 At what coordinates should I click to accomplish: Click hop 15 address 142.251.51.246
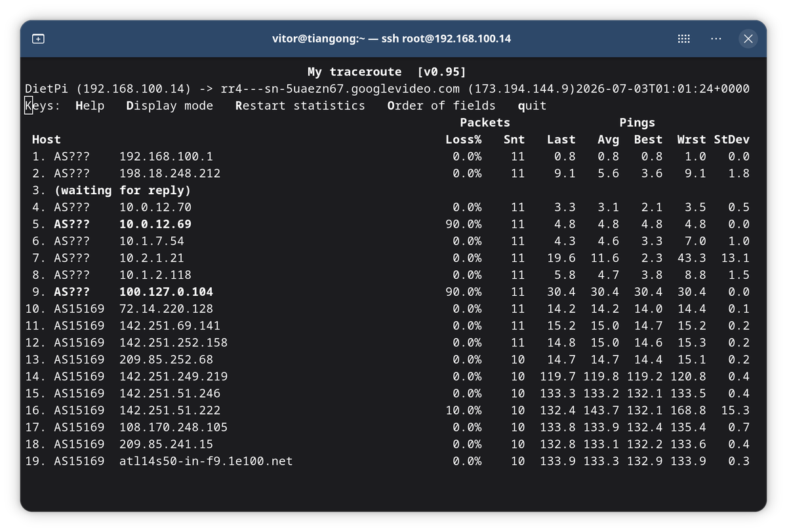pyautogui.click(x=170, y=394)
